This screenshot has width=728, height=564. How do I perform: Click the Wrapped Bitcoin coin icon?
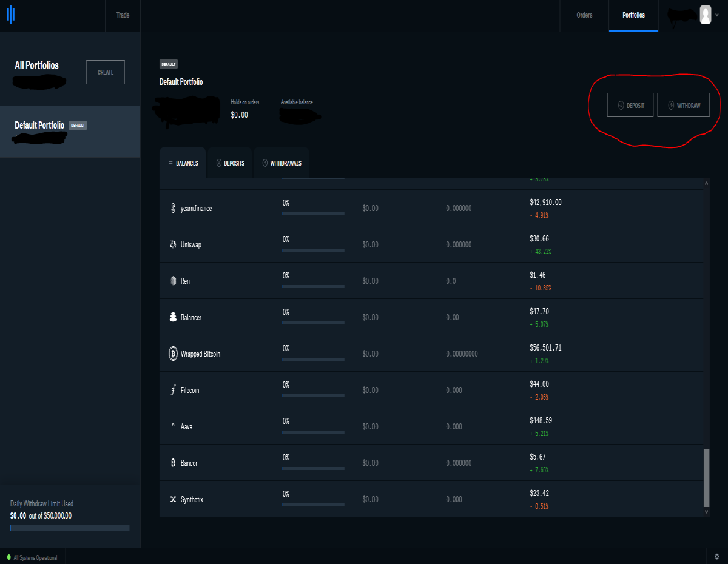173,354
